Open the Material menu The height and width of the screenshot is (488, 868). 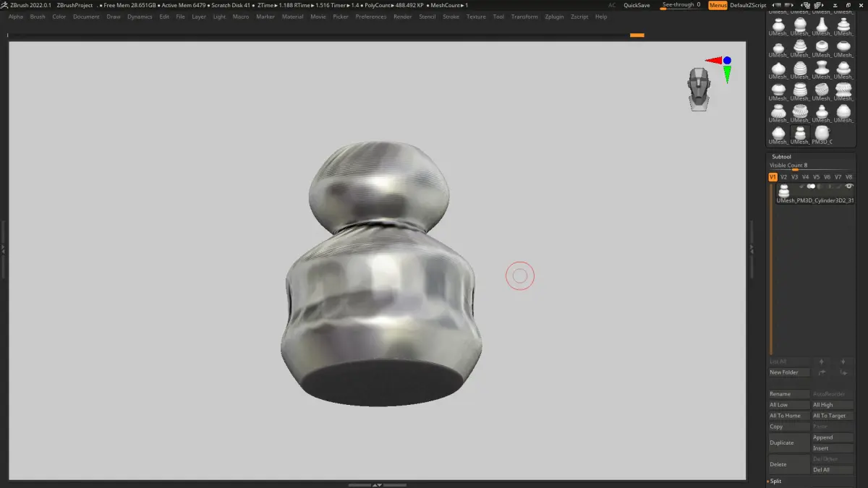coord(292,17)
